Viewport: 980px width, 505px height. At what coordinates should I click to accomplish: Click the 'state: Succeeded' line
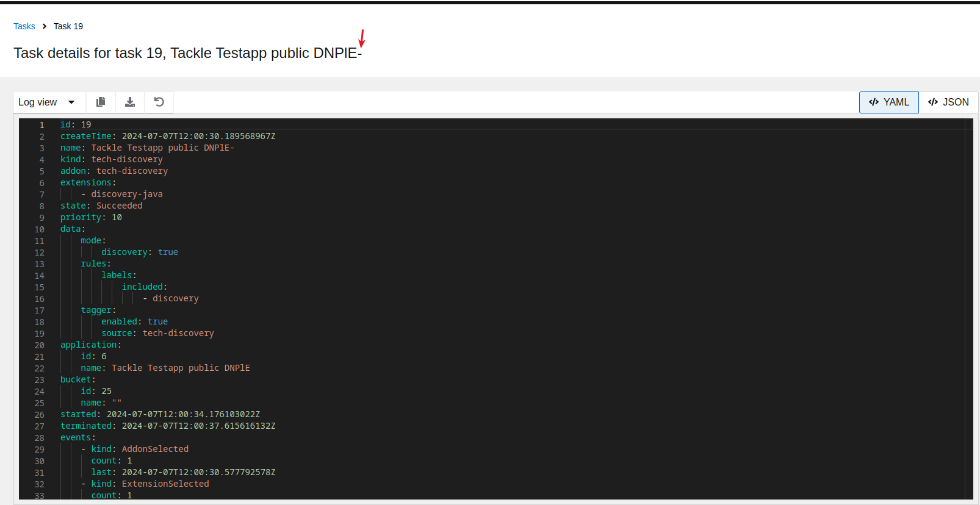point(101,206)
